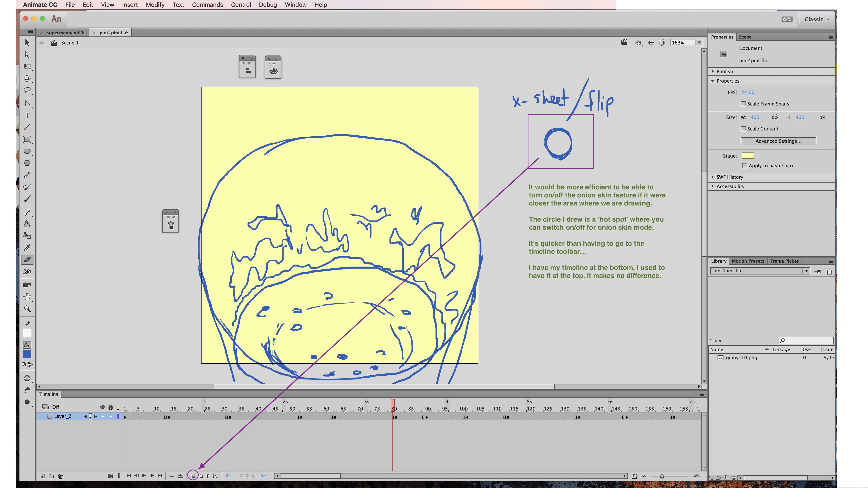The image size is (868, 488).
Task: Select the Free Transform tool
Action: pyautogui.click(x=27, y=139)
